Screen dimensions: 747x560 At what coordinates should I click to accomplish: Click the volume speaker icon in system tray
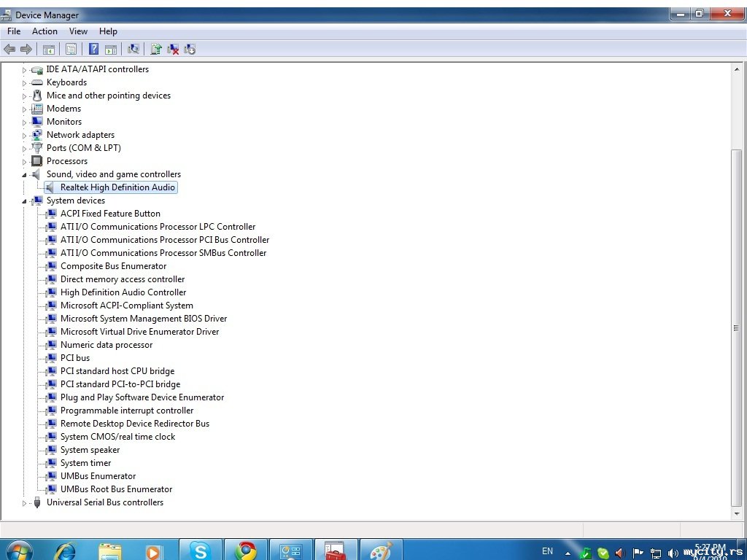tap(673, 553)
